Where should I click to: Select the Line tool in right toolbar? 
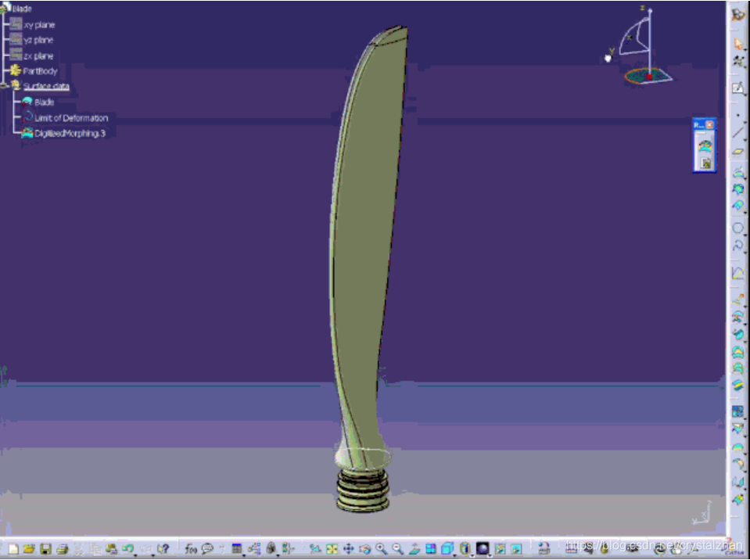[737, 132]
